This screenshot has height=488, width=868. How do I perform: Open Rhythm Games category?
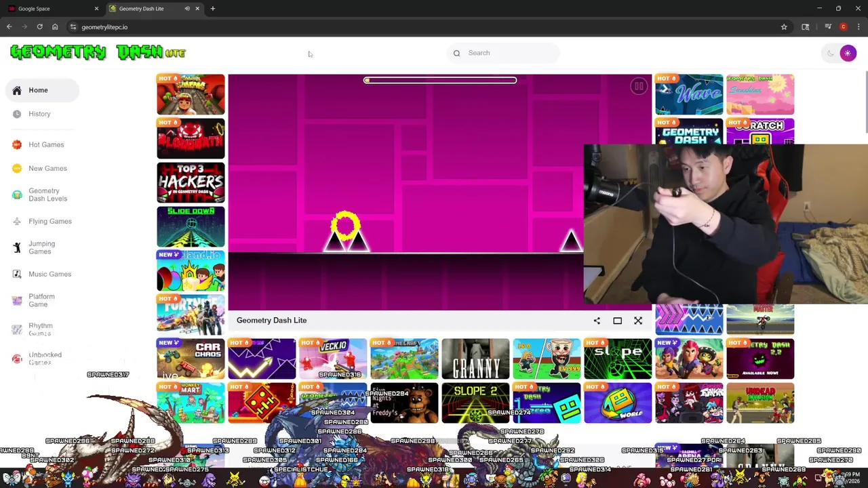(x=42, y=329)
